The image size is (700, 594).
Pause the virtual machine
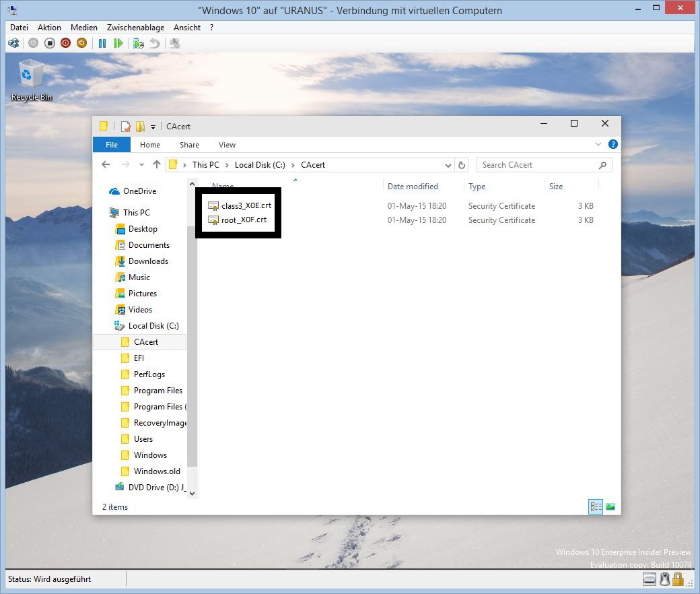102,43
